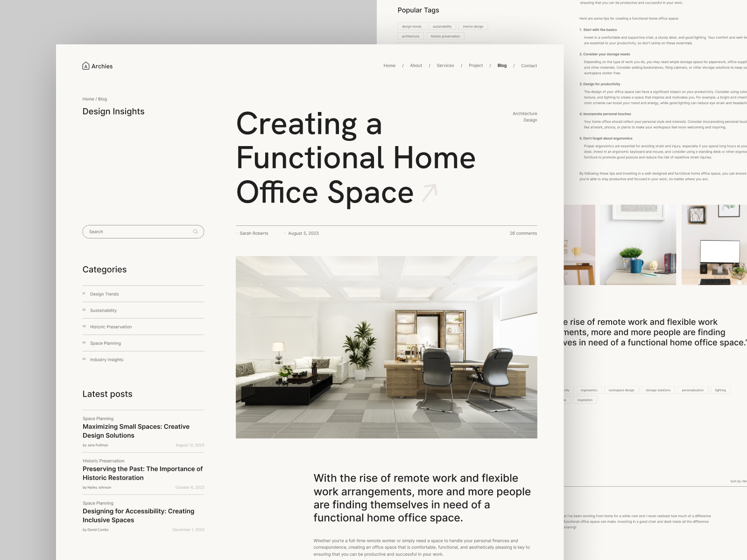Select the Services menu item
The image size is (747, 560).
point(445,65)
